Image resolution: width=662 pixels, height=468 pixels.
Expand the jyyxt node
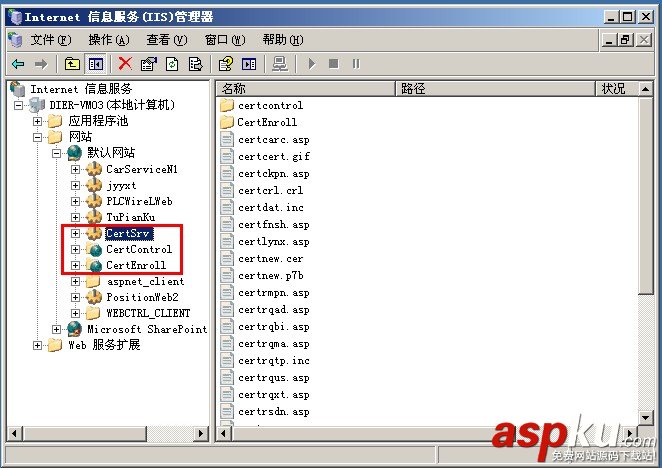click(75, 185)
